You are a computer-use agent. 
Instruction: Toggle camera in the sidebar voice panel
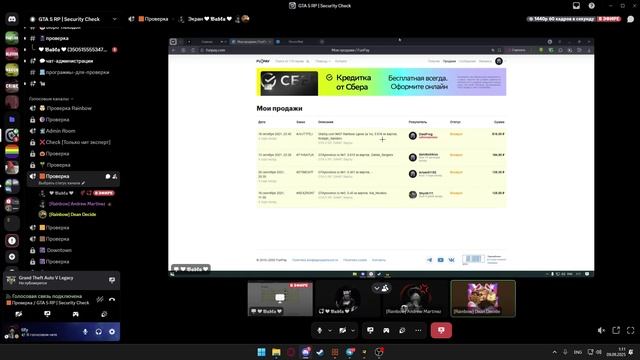[x=19, y=314]
